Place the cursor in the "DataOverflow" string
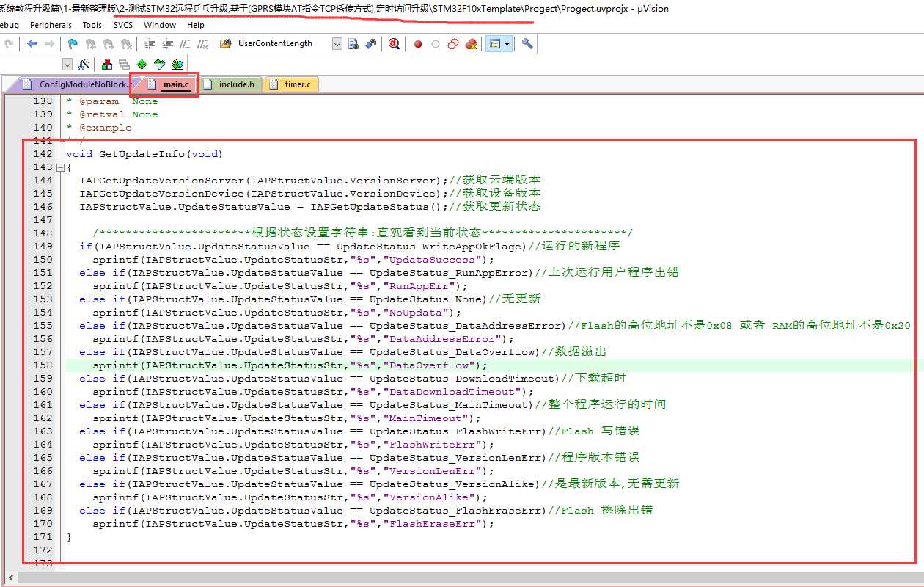The height and width of the screenshot is (587, 924). 429,365
